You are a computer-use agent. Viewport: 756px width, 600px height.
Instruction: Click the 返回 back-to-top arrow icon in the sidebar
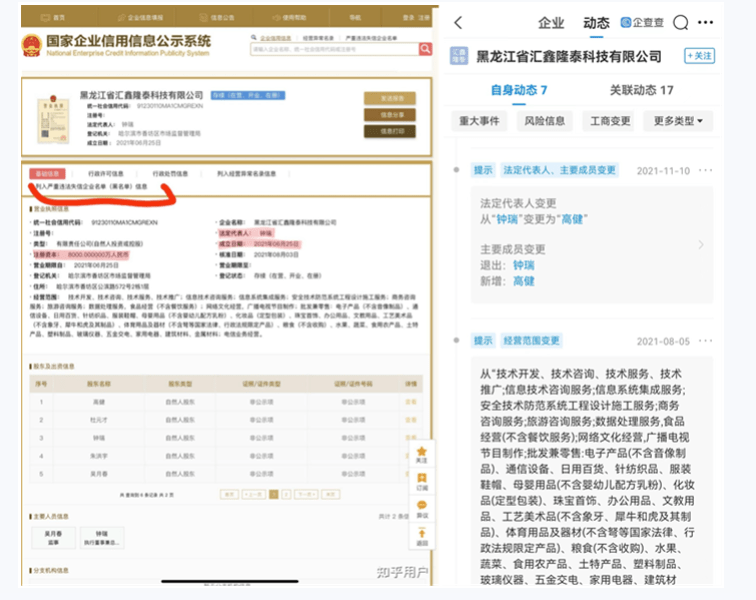coord(421,535)
